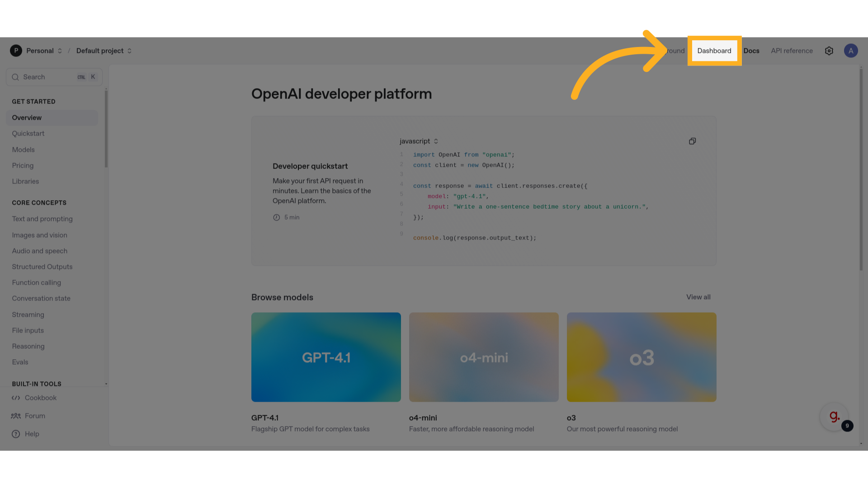Select Overview in sidebar
The width and height of the screenshot is (868, 488).
point(52,118)
